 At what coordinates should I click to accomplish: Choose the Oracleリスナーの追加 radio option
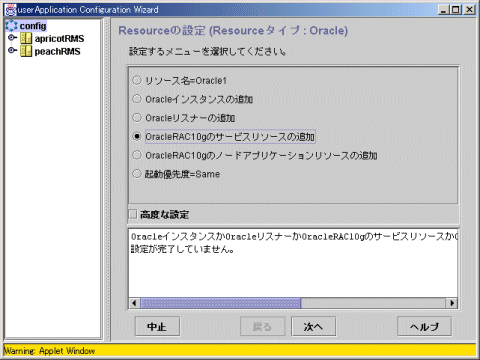point(137,118)
